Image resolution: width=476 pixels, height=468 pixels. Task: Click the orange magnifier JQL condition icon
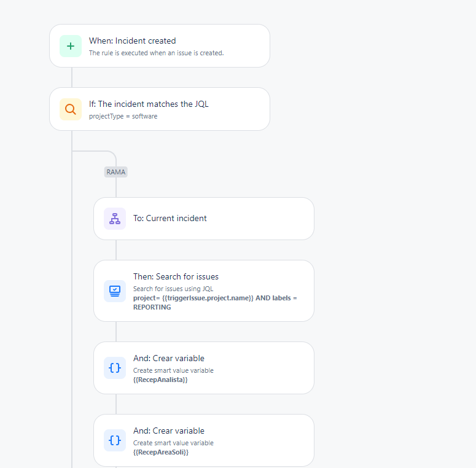coord(71,109)
